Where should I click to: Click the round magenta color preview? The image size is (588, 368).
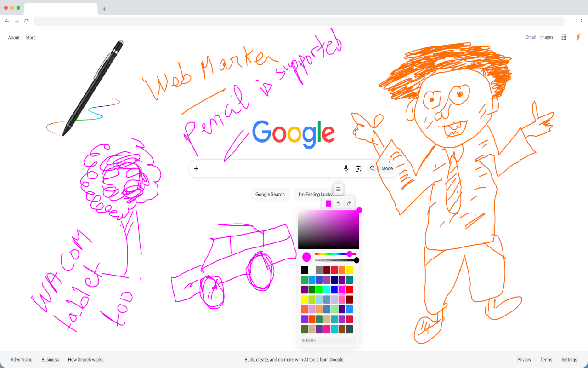pyautogui.click(x=306, y=257)
